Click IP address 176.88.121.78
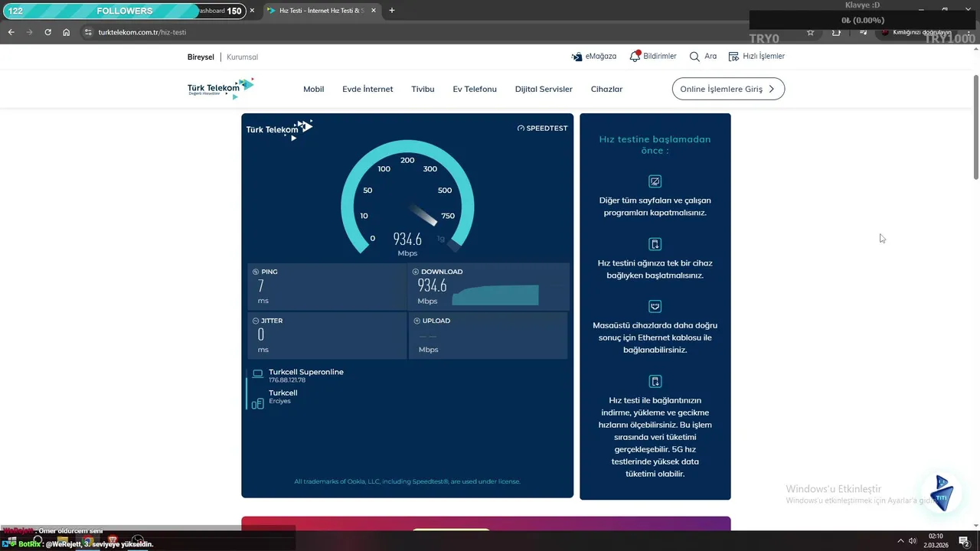Screen dimensions: 980x551 287,380
